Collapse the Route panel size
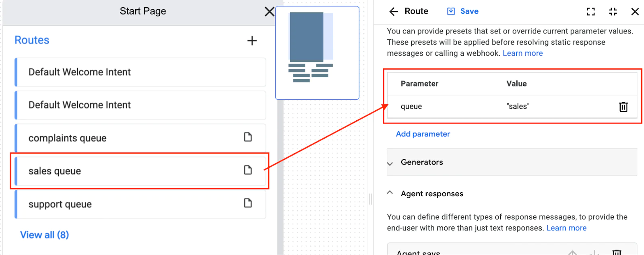 (613, 12)
